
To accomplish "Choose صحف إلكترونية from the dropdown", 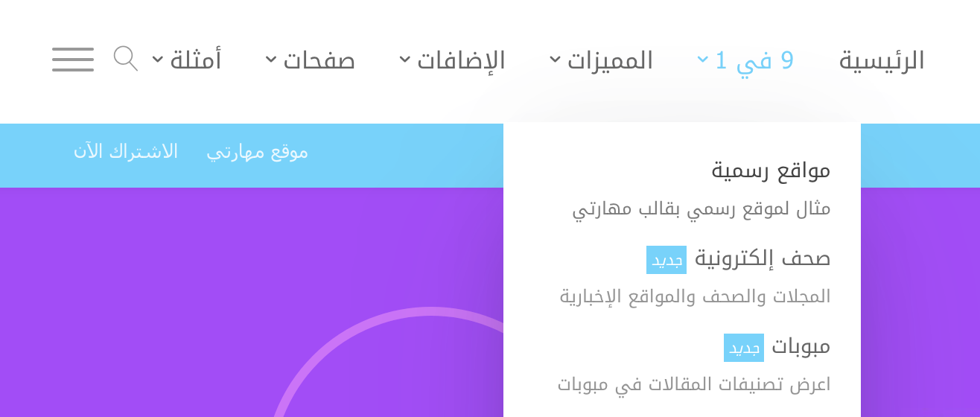I will click(763, 259).
